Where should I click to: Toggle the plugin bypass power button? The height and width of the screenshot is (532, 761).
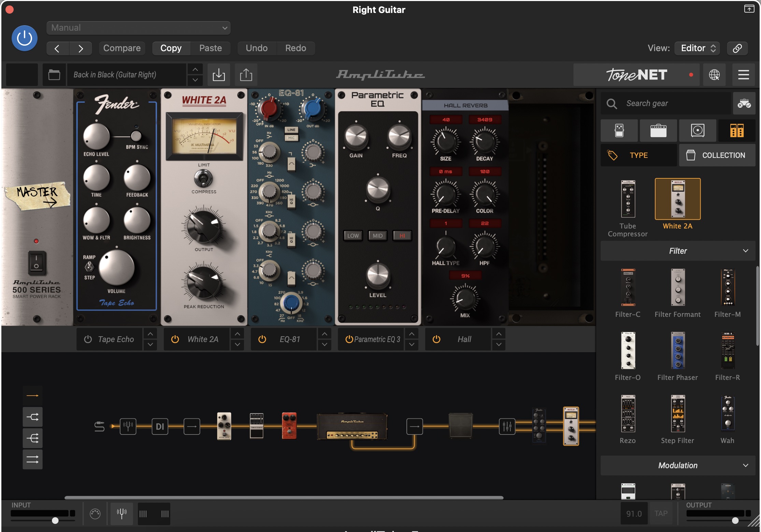(25, 38)
